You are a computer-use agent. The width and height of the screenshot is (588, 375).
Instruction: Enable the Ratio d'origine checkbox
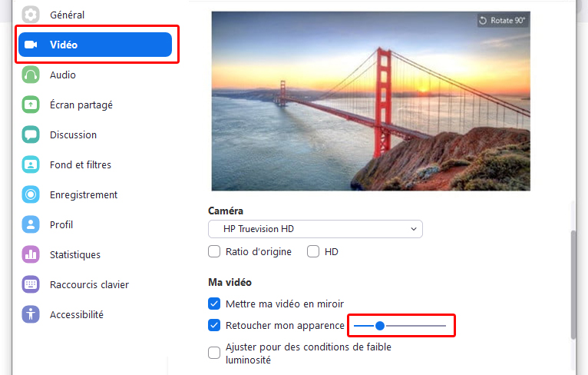214,251
